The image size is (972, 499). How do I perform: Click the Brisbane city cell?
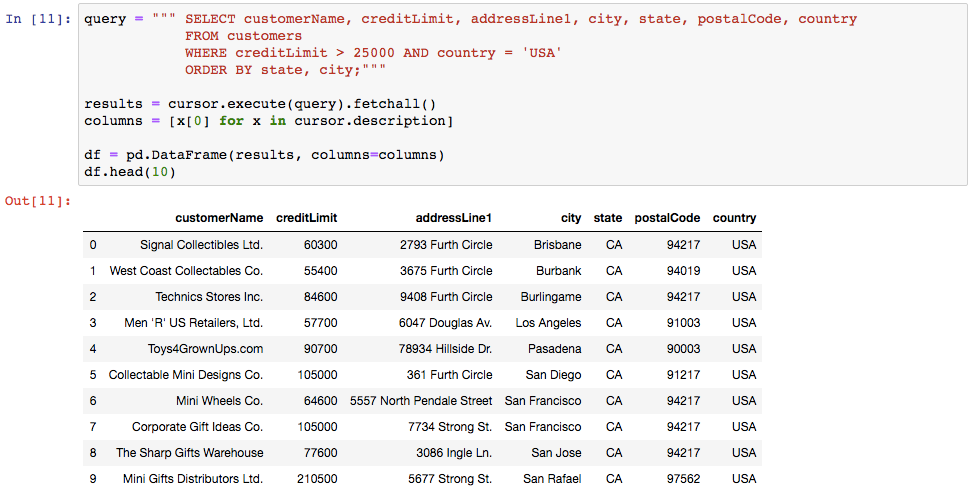(x=557, y=245)
